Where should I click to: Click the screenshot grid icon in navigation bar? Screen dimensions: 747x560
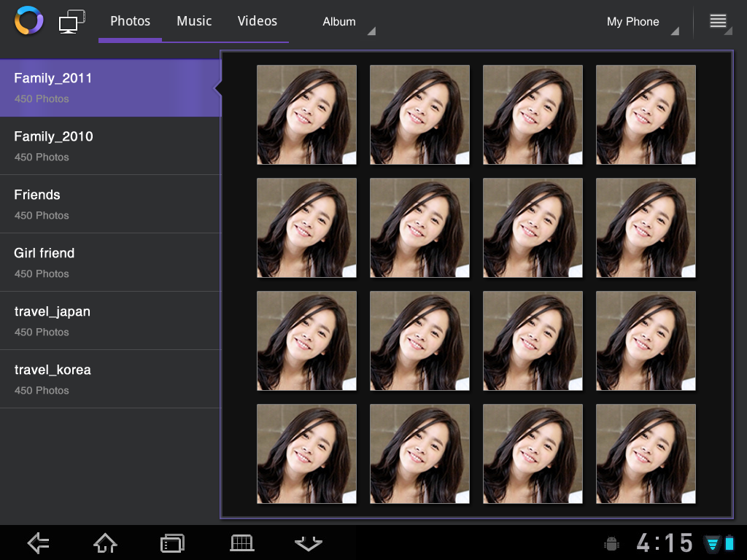pyautogui.click(x=241, y=542)
